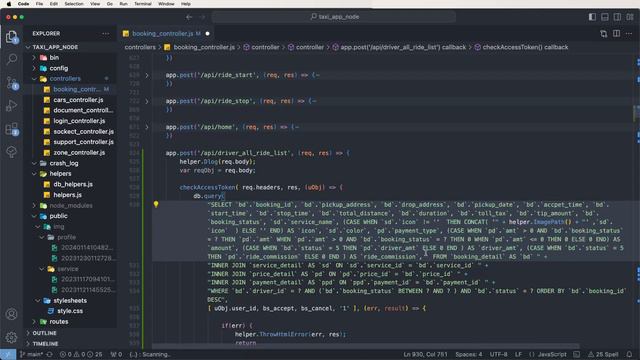Open Source Control view in activity bar
The width and height of the screenshot is (640, 360).
click(11, 83)
